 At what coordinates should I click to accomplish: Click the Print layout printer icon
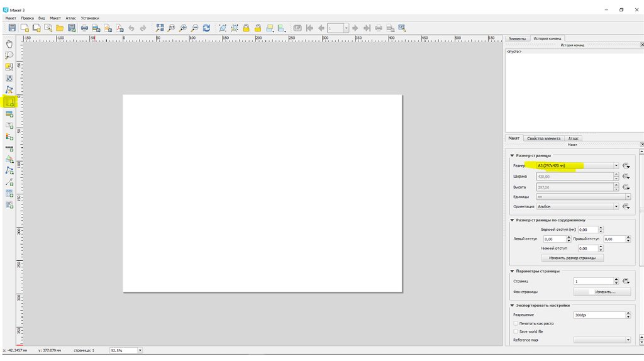pyautogui.click(x=84, y=28)
